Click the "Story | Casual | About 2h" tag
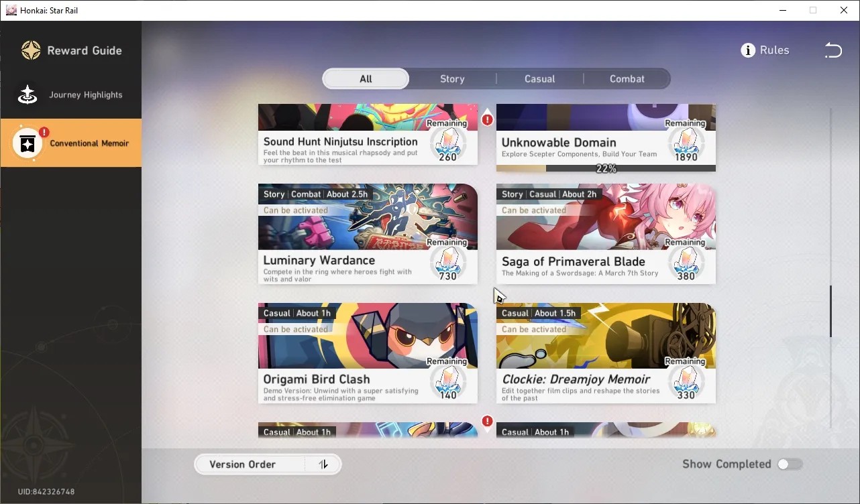 pyautogui.click(x=549, y=194)
